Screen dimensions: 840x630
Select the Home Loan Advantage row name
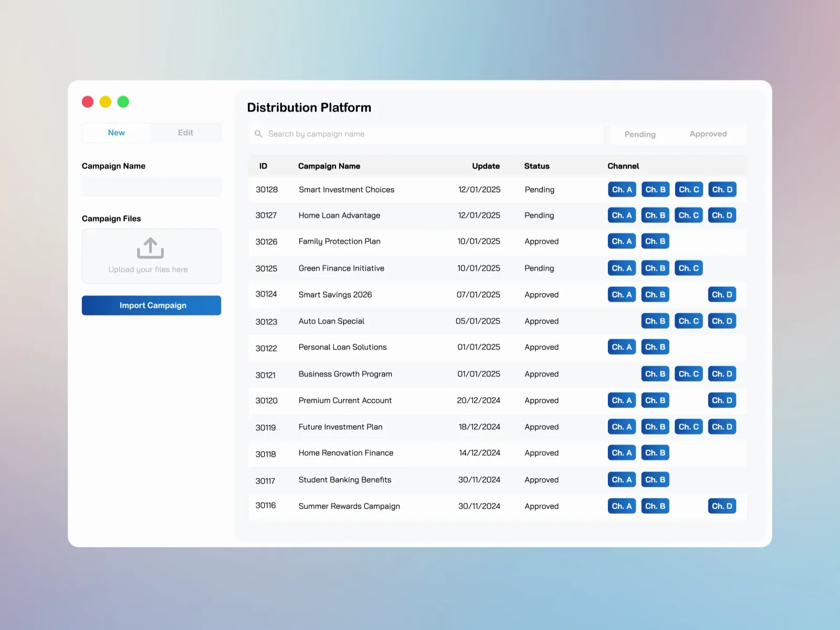pos(339,215)
